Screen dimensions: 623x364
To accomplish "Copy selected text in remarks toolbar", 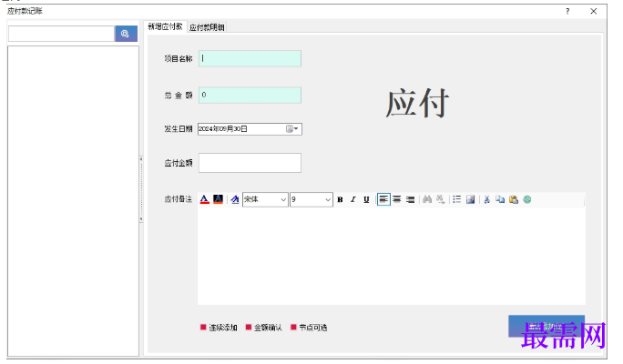I will click(x=500, y=199).
